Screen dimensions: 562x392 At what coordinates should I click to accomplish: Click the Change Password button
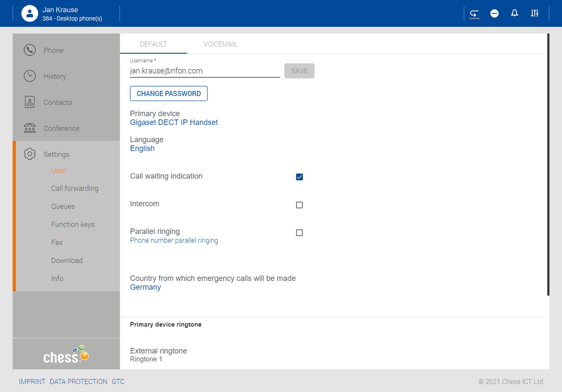click(169, 94)
